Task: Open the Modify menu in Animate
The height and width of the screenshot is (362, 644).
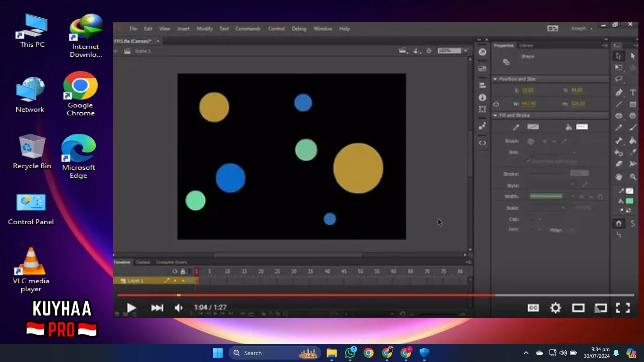Action: point(204,29)
